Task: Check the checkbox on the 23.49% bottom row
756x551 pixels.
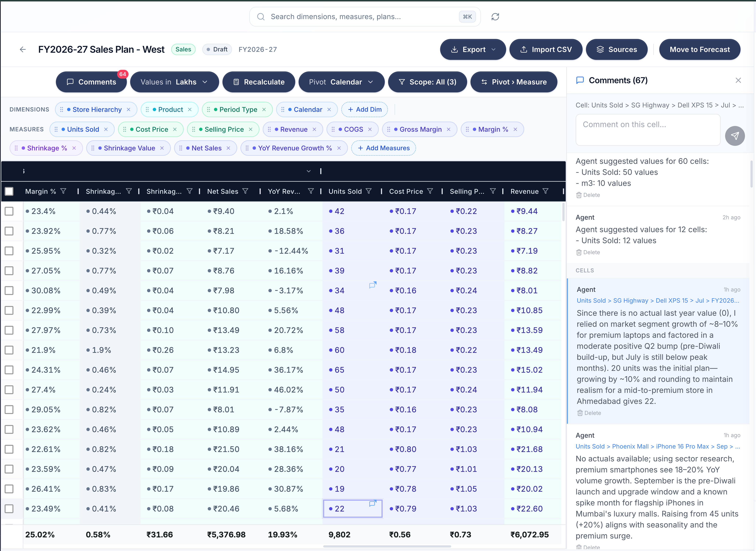Action: (x=9, y=509)
